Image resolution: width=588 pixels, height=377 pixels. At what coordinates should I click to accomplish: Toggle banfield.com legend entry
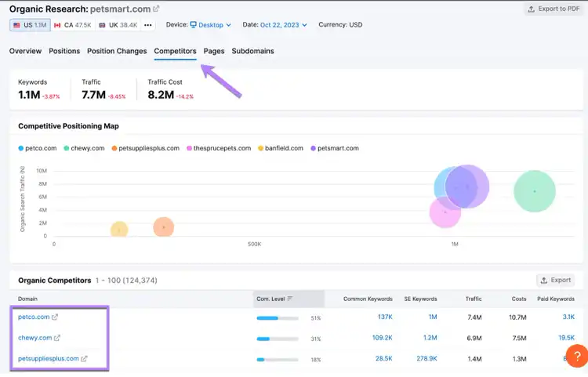(281, 148)
